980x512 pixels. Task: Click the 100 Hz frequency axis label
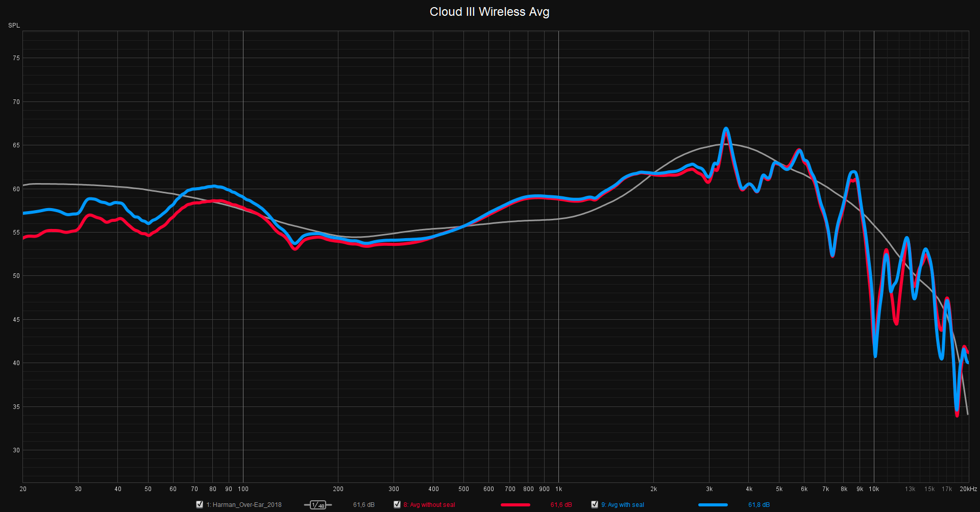click(243, 489)
